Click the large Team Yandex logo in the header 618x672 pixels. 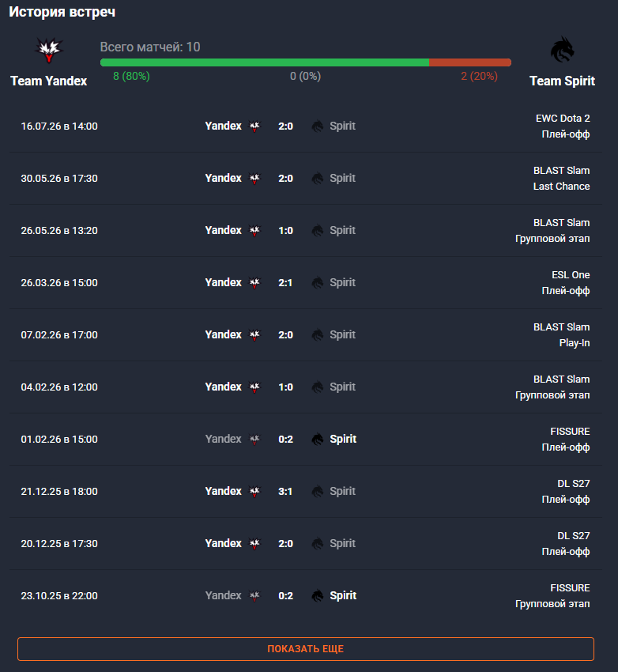pyautogui.click(x=49, y=50)
